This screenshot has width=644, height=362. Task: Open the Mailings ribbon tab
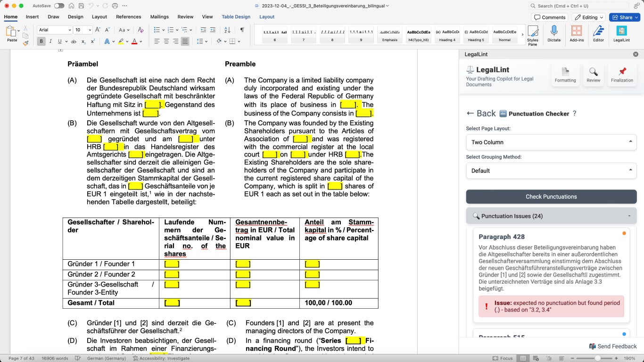coord(159,17)
